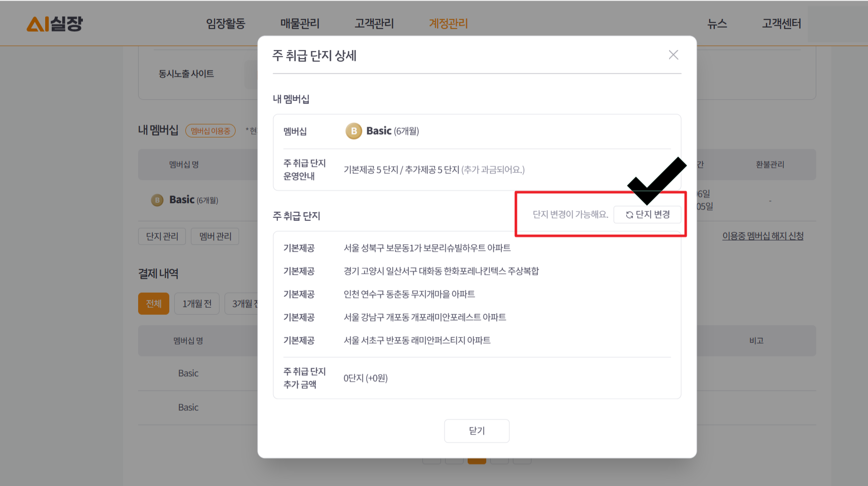Select the 전체 payment filter
The image size is (868, 486).
click(154, 304)
